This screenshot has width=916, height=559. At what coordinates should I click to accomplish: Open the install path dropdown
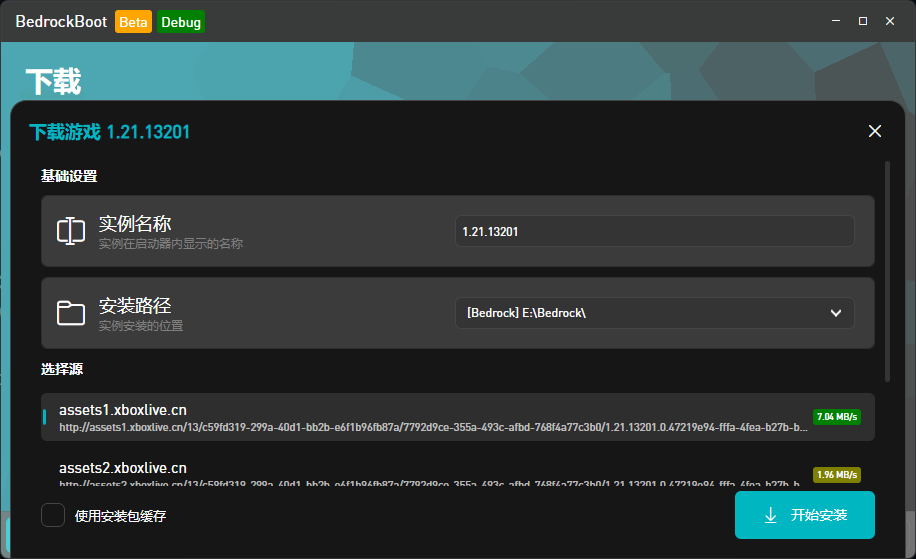pos(654,313)
